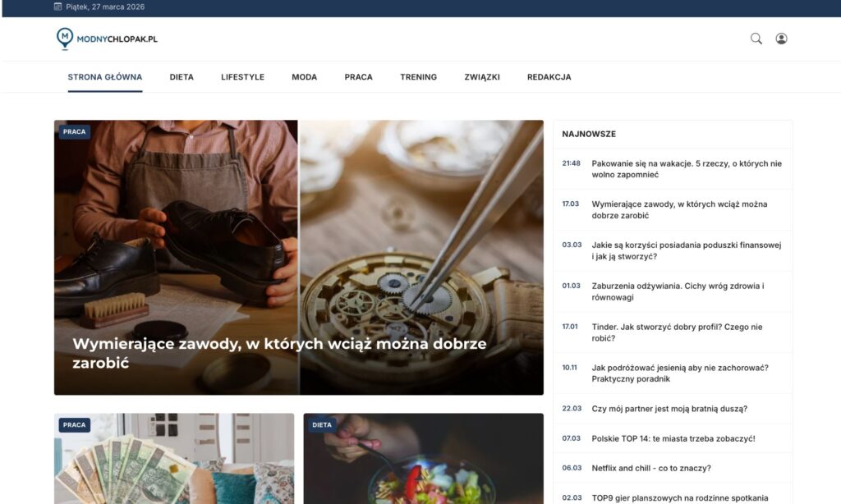Viewport: 841px width, 504px height.
Task: Read Pakowanie się na wakacje article
Action: pos(687,169)
